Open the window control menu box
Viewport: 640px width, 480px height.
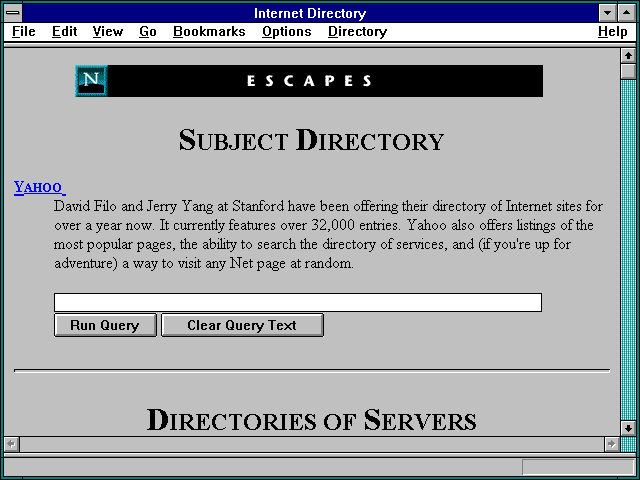(x=13, y=13)
